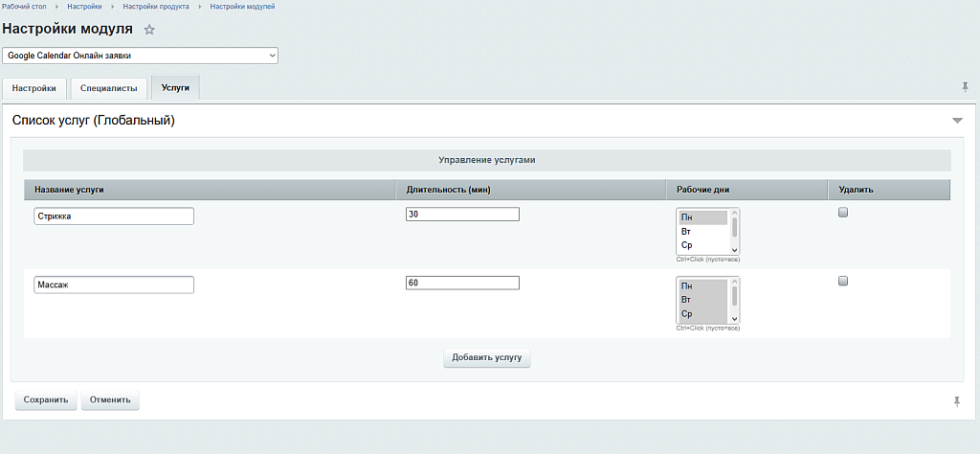Click the favorites star next to page title

point(149,31)
